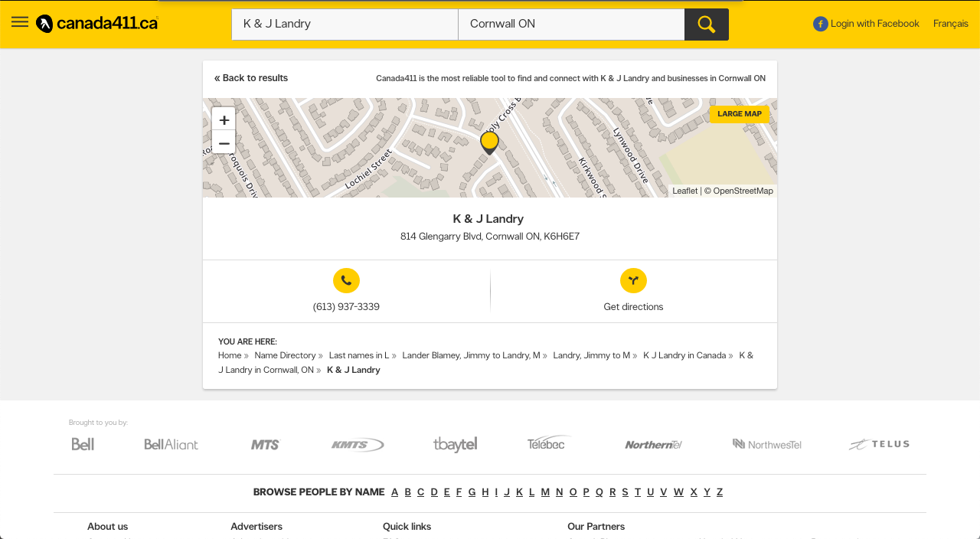980x539 pixels.
Task: Browse people by name letter N
Action: click(x=560, y=492)
